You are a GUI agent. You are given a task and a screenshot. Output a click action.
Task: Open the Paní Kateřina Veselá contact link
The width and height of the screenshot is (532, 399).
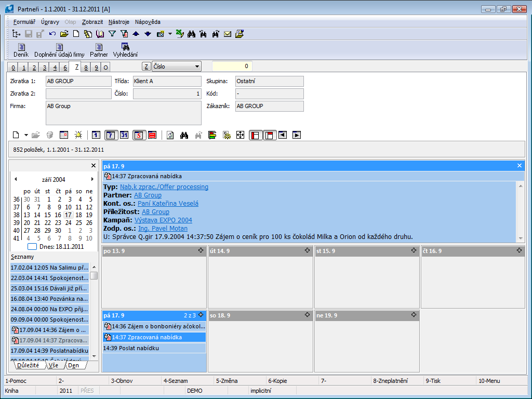[168, 204]
